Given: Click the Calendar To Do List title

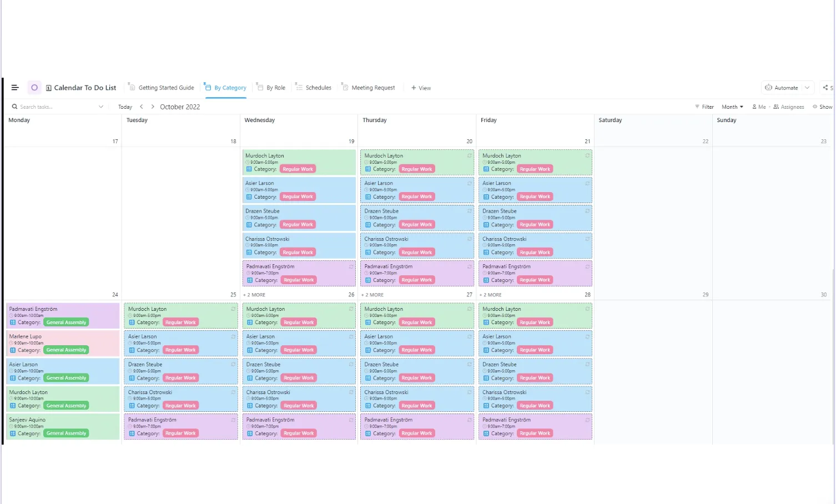Looking at the screenshot, I should (x=85, y=88).
